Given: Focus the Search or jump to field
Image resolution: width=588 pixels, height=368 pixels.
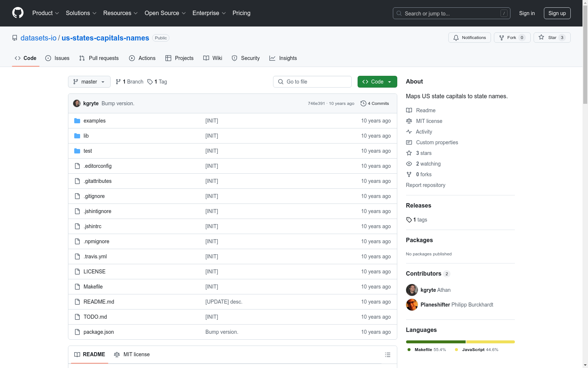Looking at the screenshot, I should click(452, 13).
